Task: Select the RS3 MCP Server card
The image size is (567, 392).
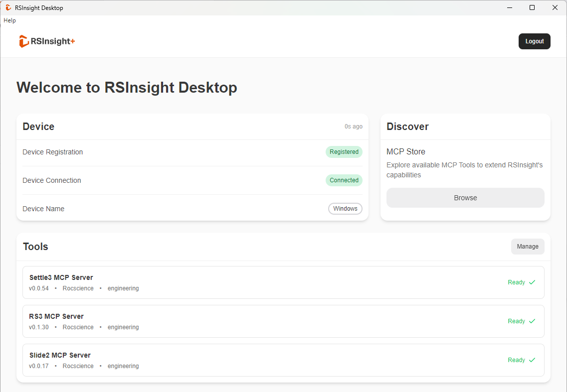Action: [283, 321]
